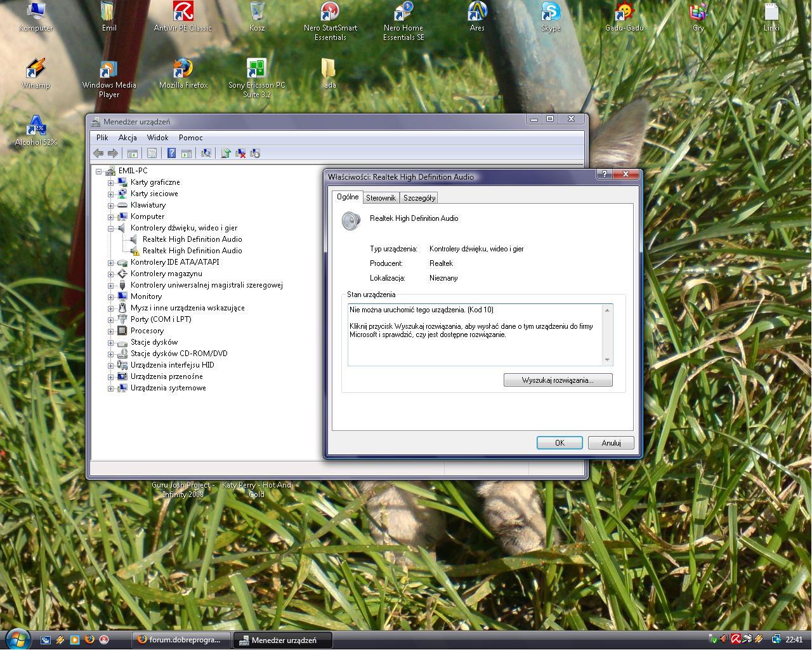812x650 pixels.
Task: Open the ada folder on desktop
Action: pyautogui.click(x=329, y=74)
